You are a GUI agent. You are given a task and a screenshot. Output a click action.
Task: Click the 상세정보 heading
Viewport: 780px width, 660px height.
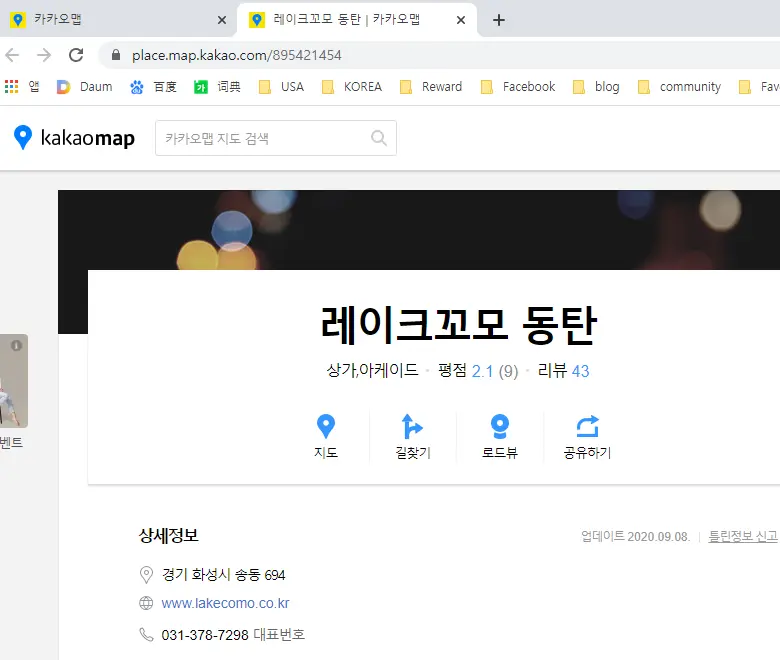169,536
